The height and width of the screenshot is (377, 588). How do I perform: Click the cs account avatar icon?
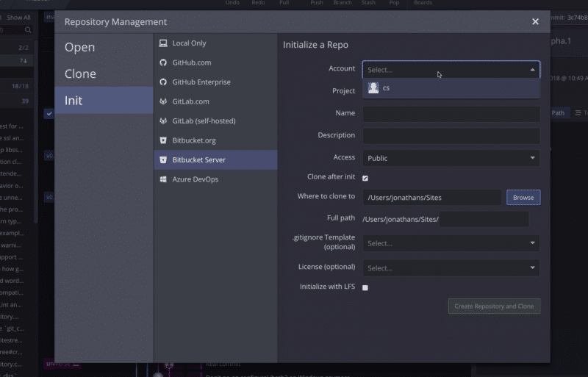[373, 87]
